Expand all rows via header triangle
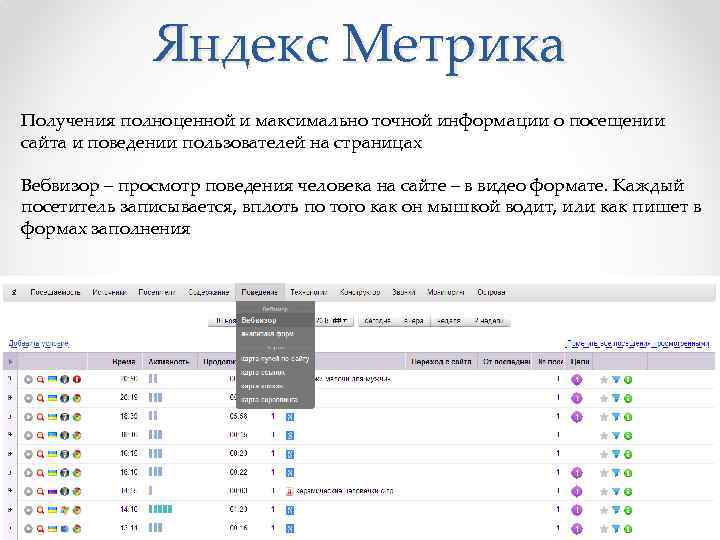 point(10,362)
